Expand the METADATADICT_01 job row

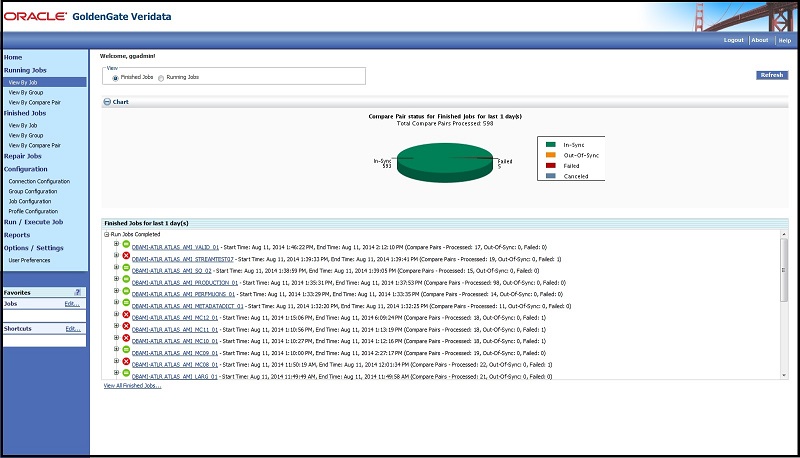click(x=116, y=302)
